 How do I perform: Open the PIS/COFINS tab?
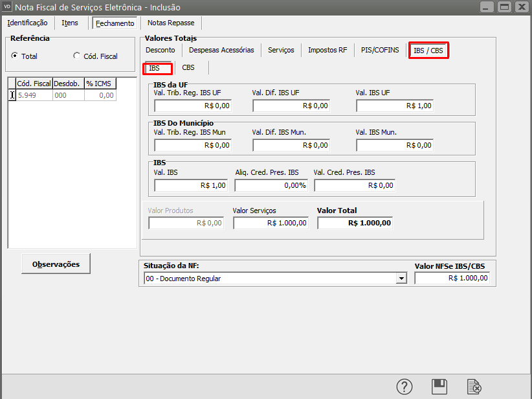[x=380, y=50]
